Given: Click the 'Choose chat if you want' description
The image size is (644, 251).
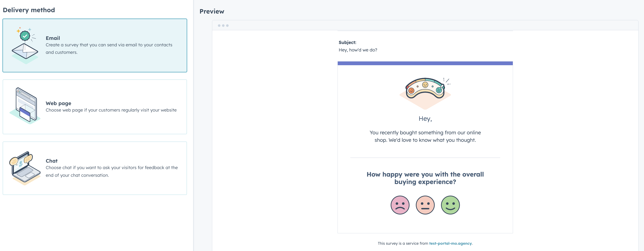Looking at the screenshot, I should click(x=112, y=171).
